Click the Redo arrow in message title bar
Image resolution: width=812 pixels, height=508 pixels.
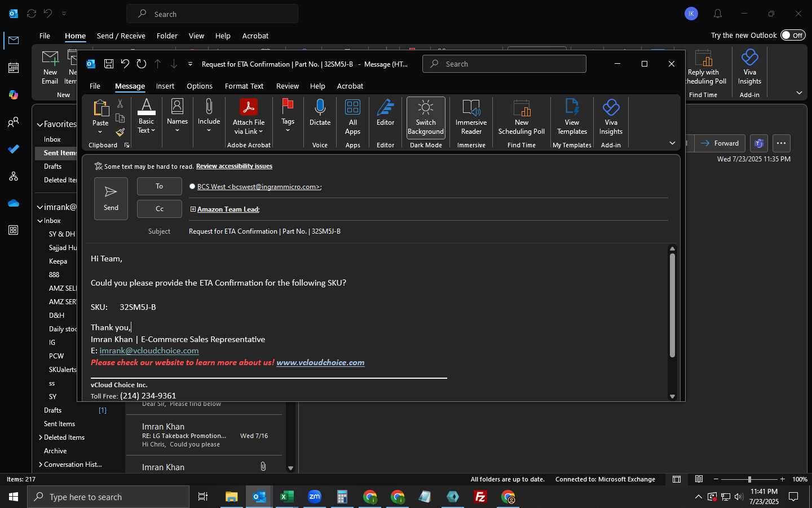click(142, 64)
